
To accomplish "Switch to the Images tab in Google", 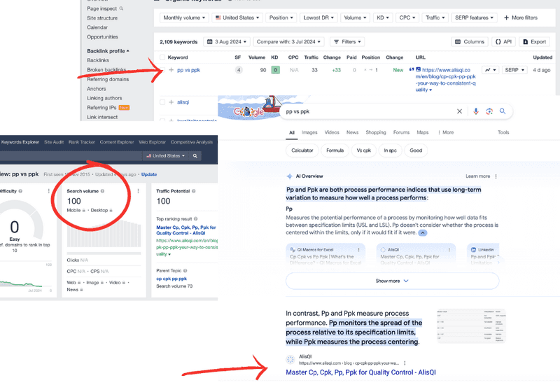I will 309,132.
